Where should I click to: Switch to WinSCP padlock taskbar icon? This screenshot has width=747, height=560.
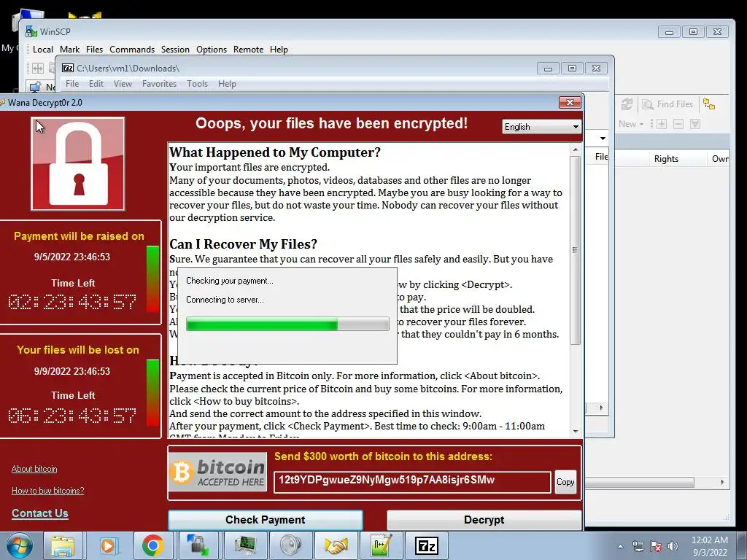click(198, 545)
